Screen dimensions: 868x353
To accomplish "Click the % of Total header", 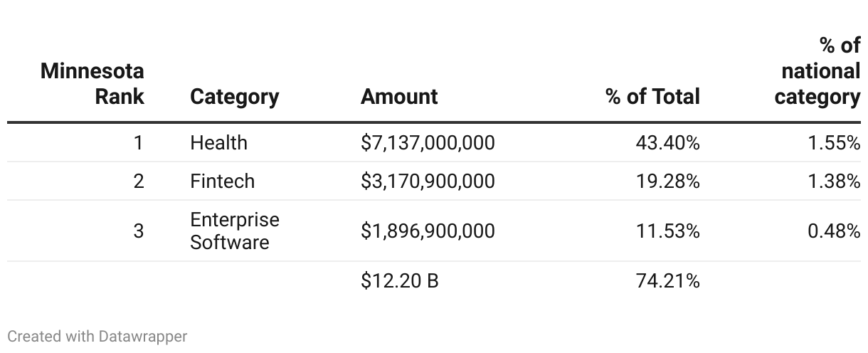I will click(652, 97).
